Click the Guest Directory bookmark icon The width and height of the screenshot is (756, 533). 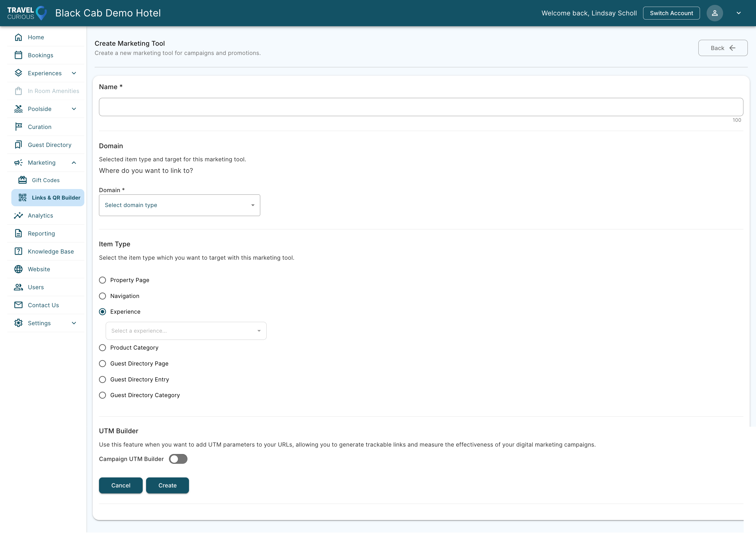(x=19, y=145)
